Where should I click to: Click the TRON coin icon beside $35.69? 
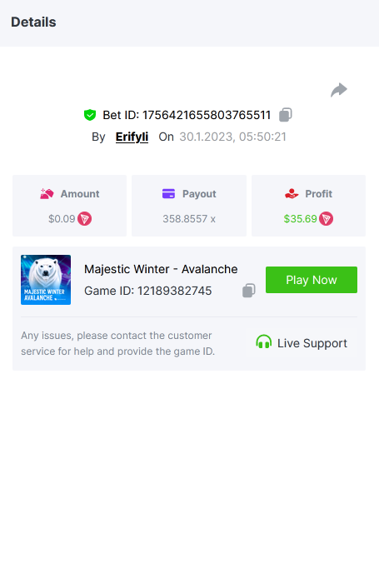(327, 218)
